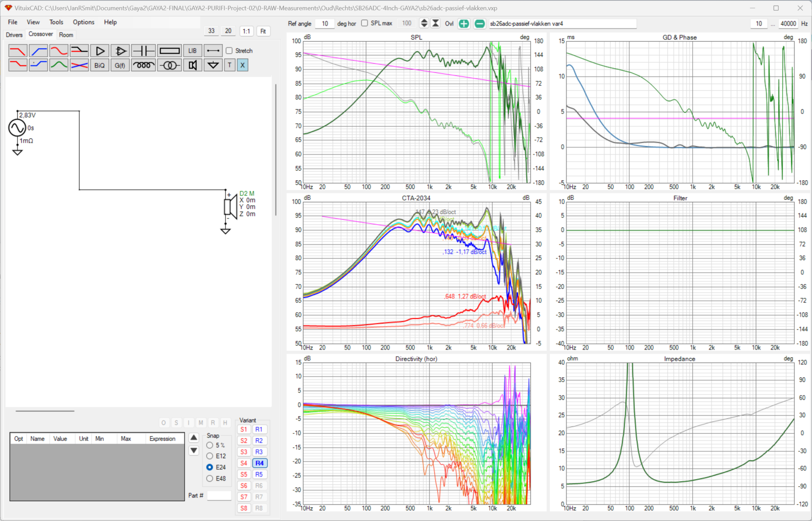Image resolution: width=812 pixels, height=521 pixels.
Task: Open the LIB component library
Action: pyautogui.click(x=193, y=51)
